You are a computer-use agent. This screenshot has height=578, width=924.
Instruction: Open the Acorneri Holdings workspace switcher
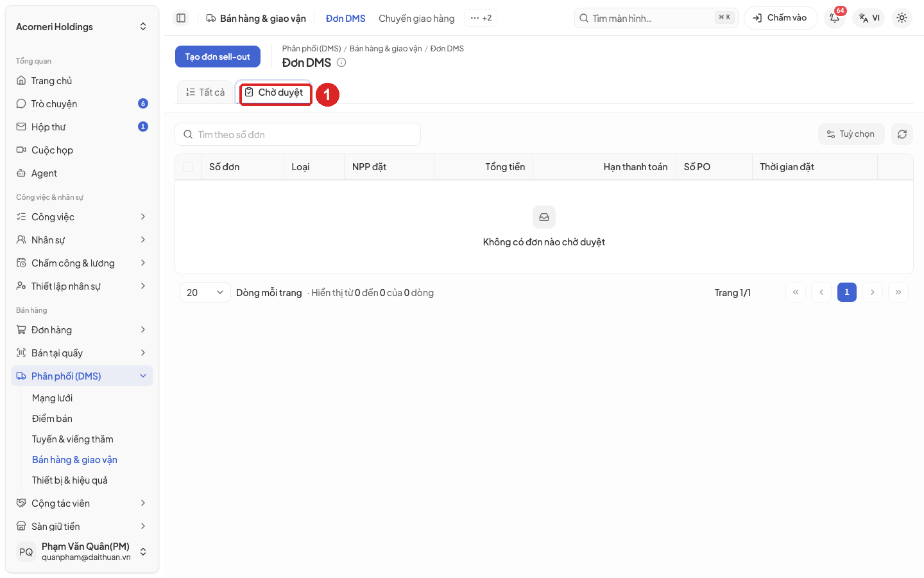pos(82,27)
